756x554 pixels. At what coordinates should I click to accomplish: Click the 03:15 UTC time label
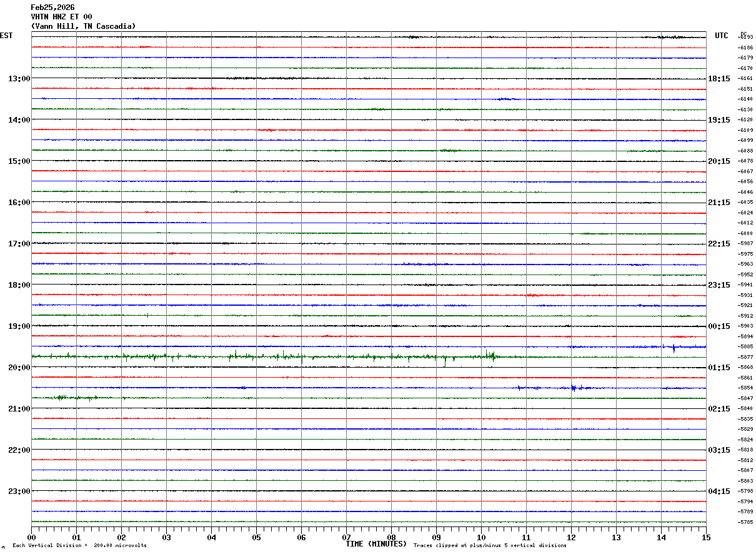(x=719, y=450)
